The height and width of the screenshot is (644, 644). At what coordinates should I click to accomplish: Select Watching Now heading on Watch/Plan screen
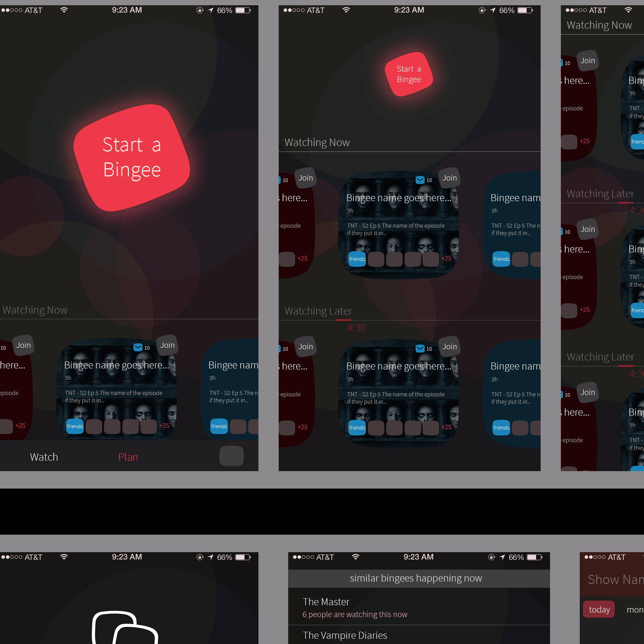tap(35, 310)
